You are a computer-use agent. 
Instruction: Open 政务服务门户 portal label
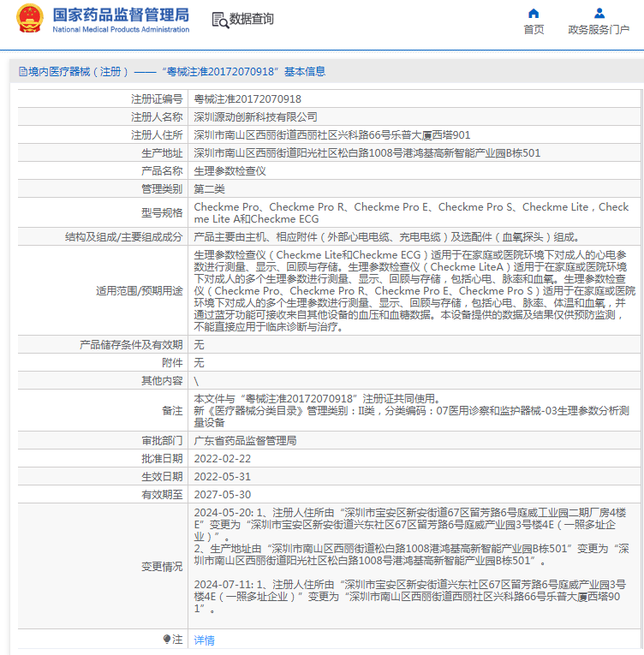pyautogui.click(x=599, y=30)
